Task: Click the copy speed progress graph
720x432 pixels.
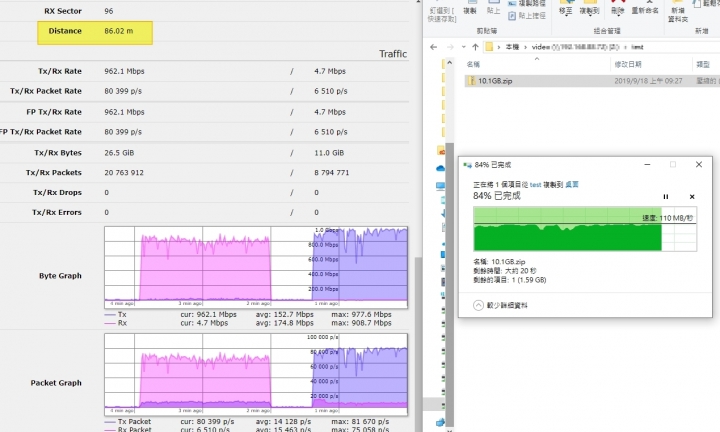Action: [585, 229]
